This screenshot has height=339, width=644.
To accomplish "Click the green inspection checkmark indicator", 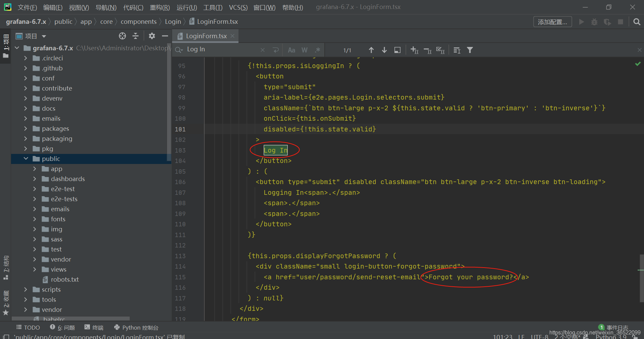I will click(638, 64).
